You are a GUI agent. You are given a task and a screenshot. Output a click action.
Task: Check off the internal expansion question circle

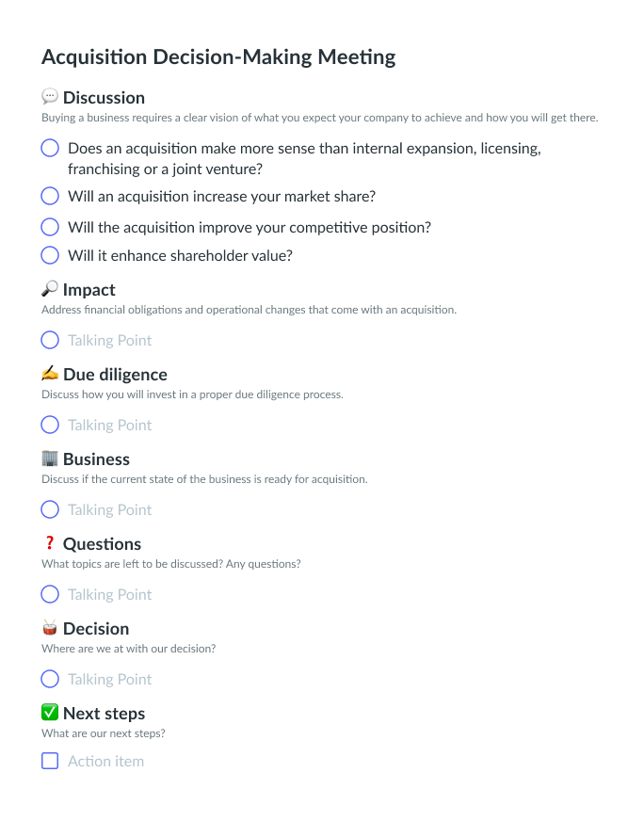coord(50,148)
